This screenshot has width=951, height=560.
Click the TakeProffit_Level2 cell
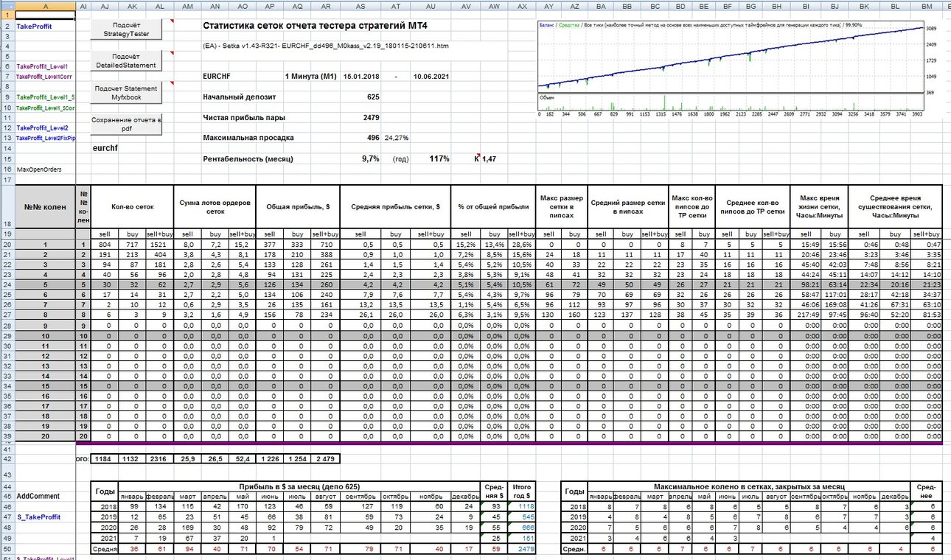[x=45, y=127]
